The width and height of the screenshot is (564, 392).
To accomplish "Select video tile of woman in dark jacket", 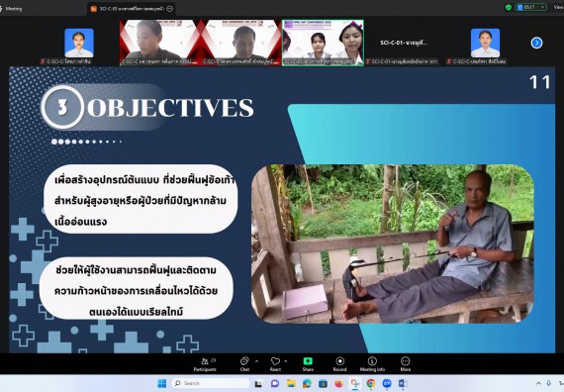I will pos(159,43).
